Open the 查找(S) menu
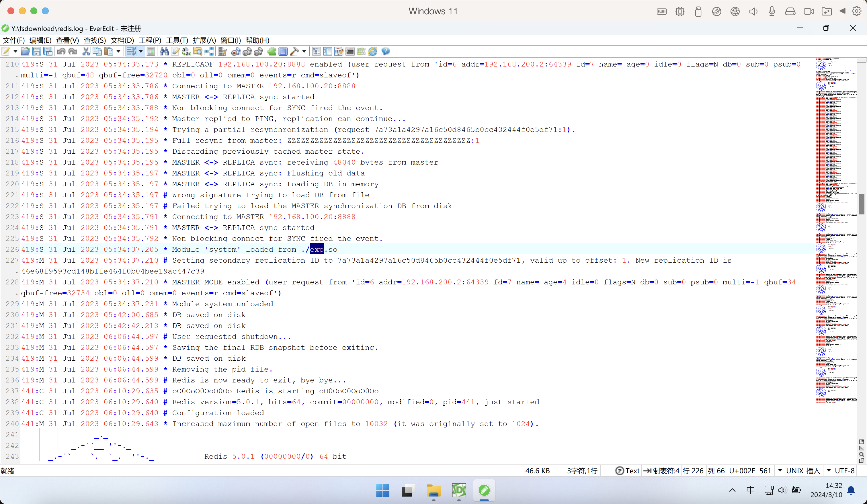This screenshot has width=867, height=504. coord(95,40)
